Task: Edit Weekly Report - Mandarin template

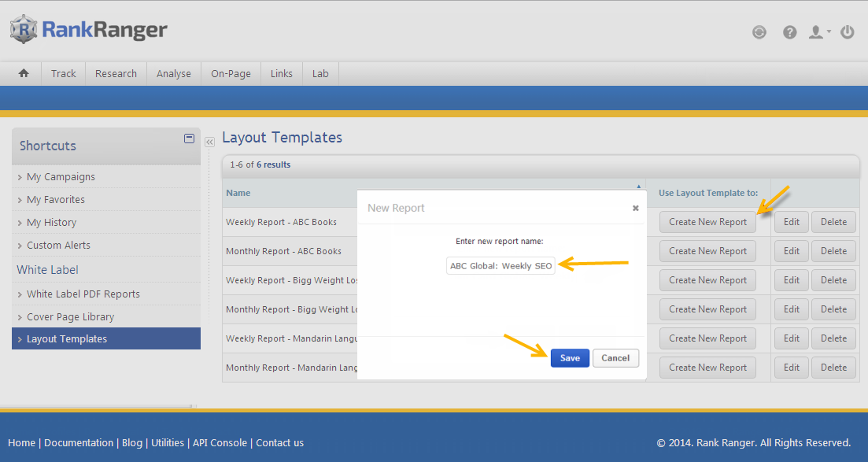Action: coord(791,338)
